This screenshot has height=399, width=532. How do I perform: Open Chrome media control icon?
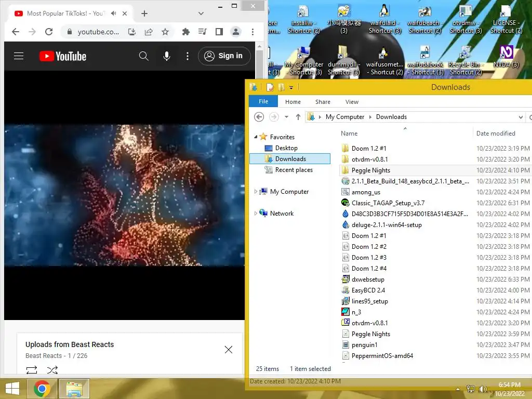click(202, 32)
